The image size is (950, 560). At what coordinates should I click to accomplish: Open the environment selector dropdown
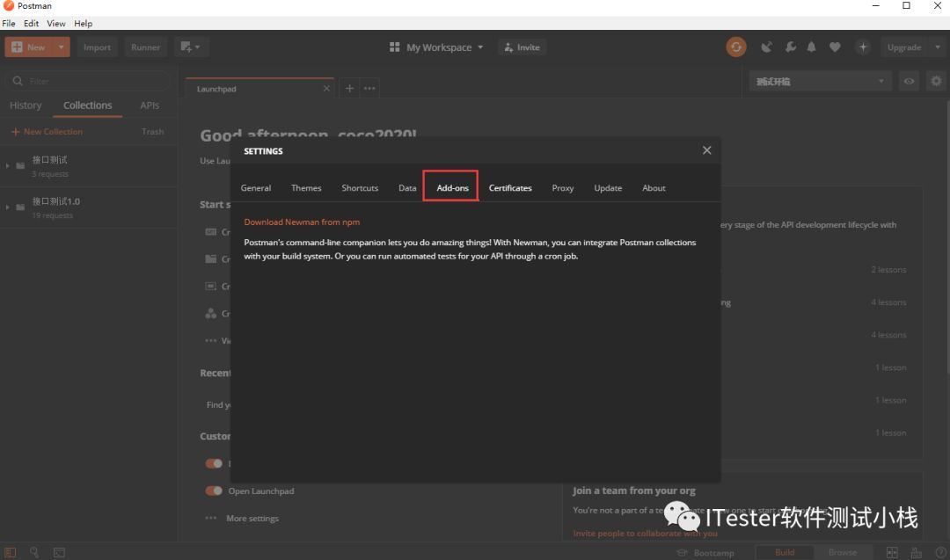pyautogui.click(x=821, y=81)
